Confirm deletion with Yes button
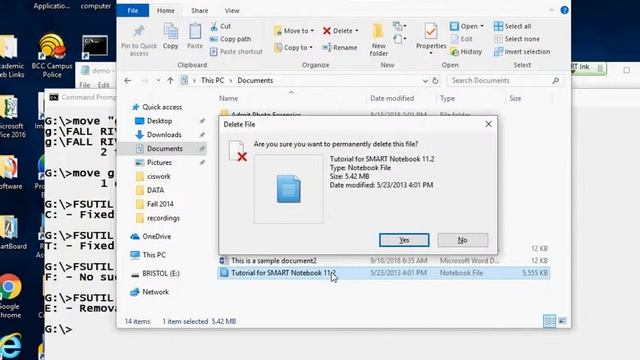The height and width of the screenshot is (360, 640). point(404,240)
